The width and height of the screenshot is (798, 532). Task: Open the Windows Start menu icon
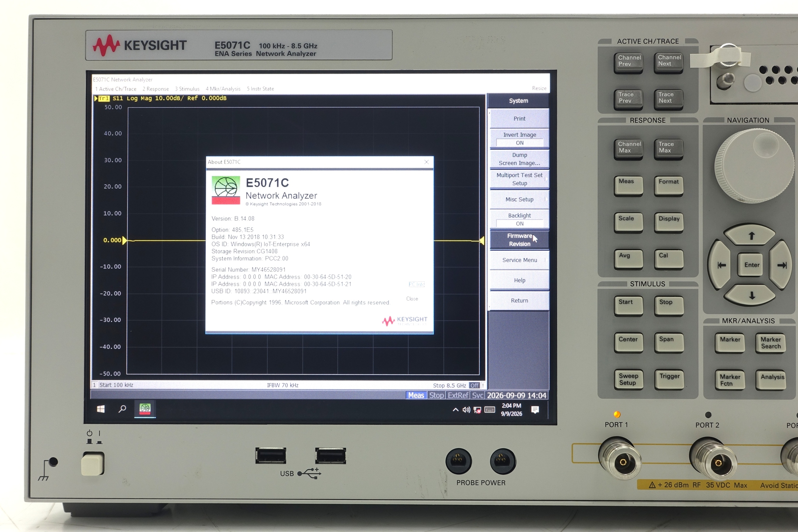(x=101, y=409)
